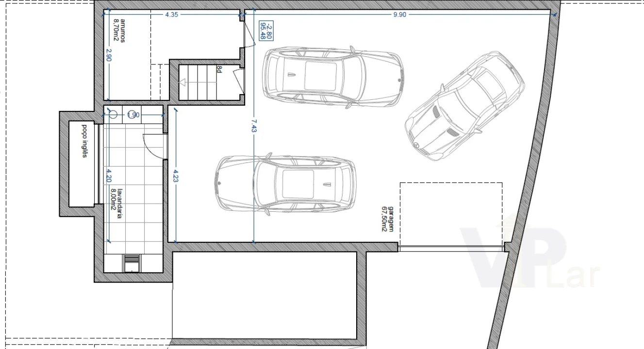Viewport: 644px width, 349px height.
Task: Click the lower sedan car drawing
Action: 285,184
